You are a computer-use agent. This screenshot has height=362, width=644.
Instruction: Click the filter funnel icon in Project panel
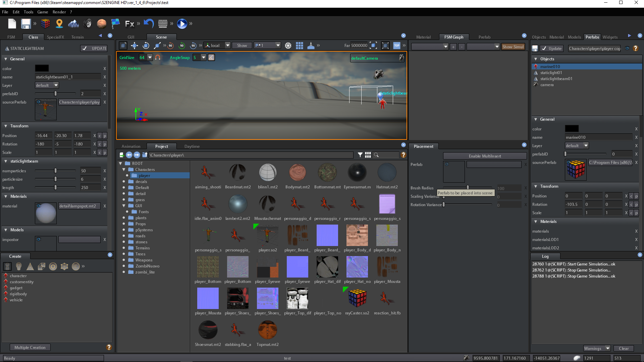click(x=360, y=155)
